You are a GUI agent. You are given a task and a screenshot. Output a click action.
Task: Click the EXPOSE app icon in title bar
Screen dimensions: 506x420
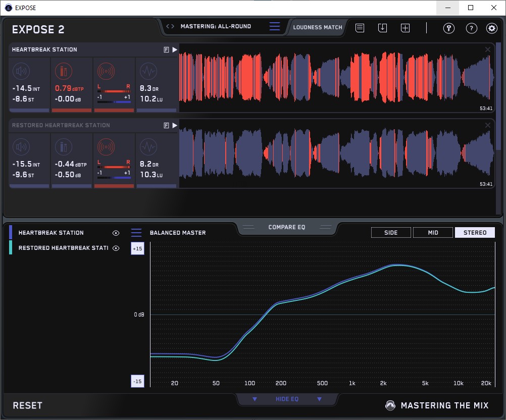tap(9, 8)
